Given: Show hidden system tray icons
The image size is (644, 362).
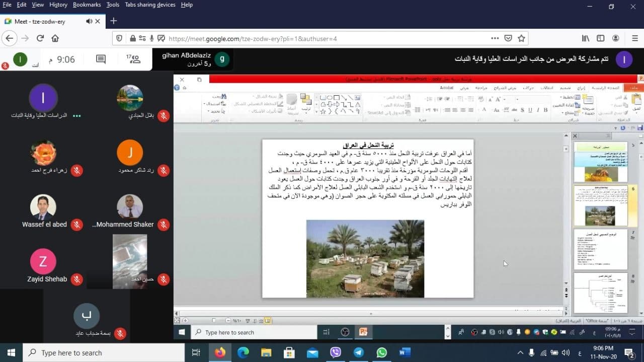Looking at the screenshot, I should pos(520,352).
